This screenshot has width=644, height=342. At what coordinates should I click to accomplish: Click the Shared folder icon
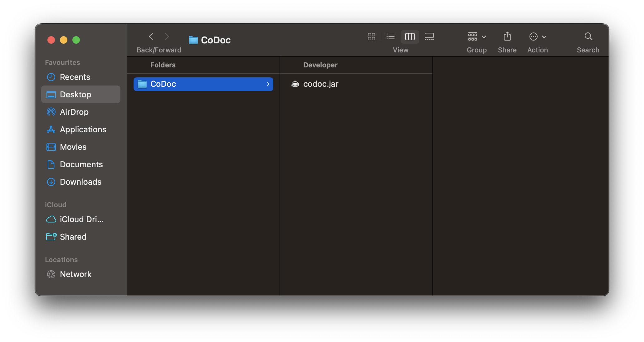point(51,237)
